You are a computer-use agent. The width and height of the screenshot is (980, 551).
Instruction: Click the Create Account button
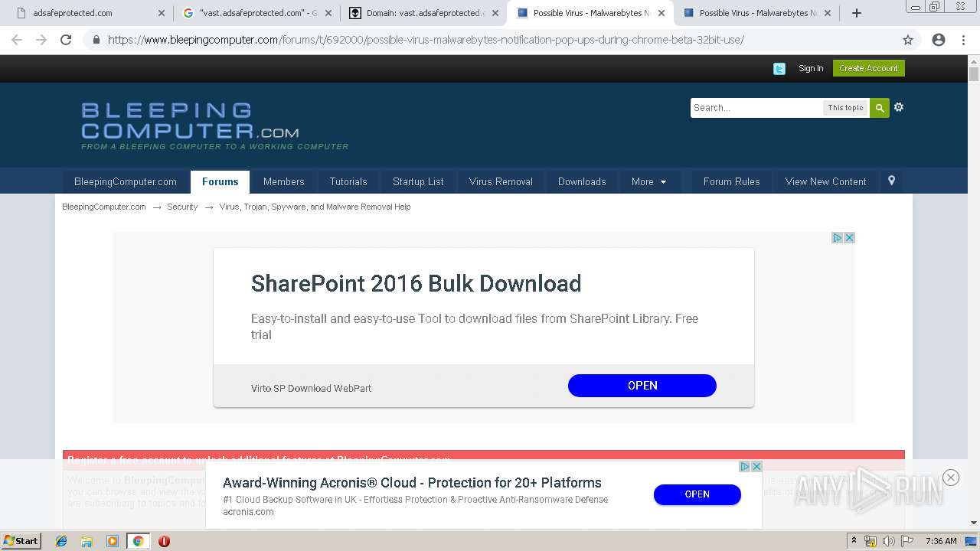point(868,68)
